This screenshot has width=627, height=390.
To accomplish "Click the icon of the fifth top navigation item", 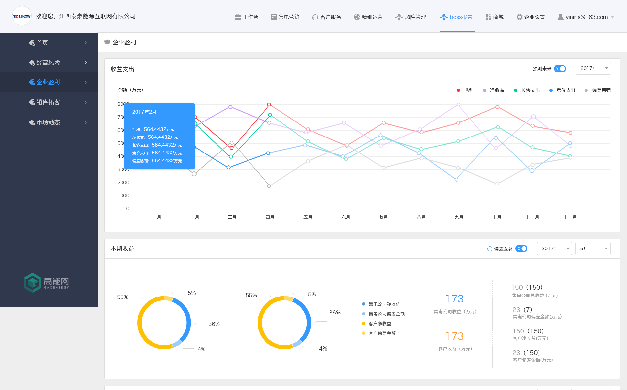I will (x=398, y=17).
